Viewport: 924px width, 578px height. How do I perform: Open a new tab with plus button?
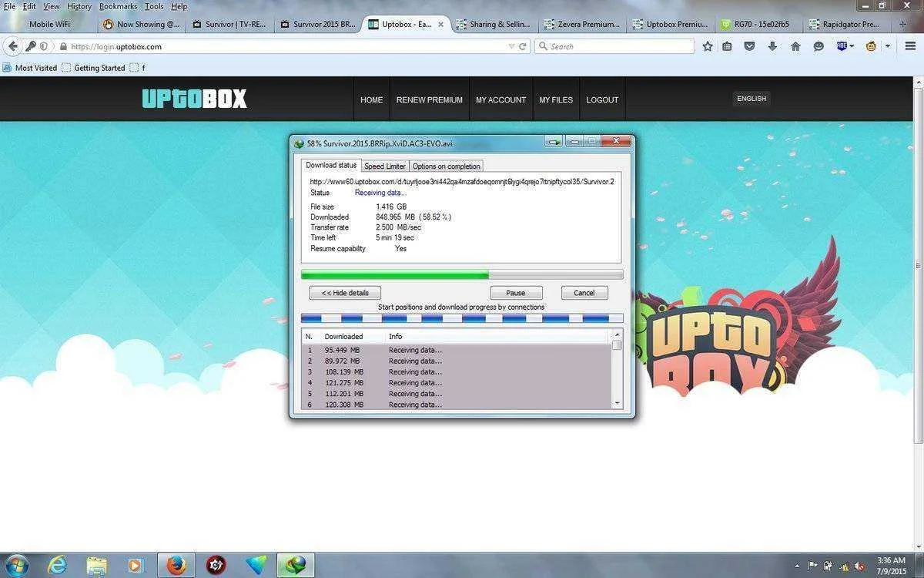[903, 24]
